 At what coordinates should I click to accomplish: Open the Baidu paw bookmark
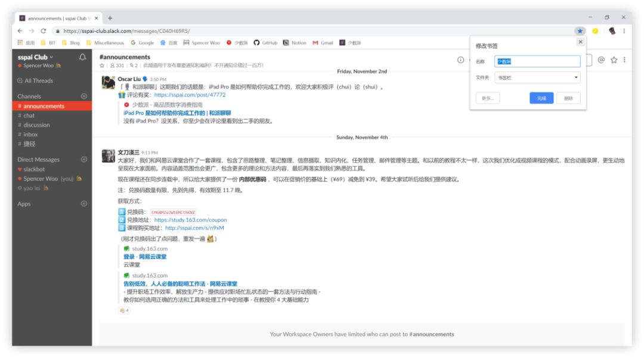tap(168, 43)
